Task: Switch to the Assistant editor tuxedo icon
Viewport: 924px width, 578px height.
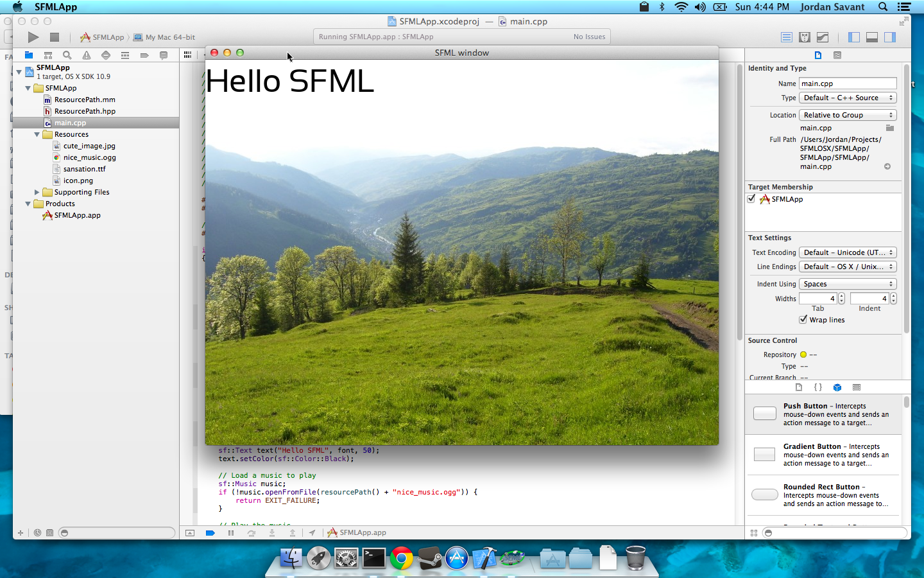Action: pos(805,37)
